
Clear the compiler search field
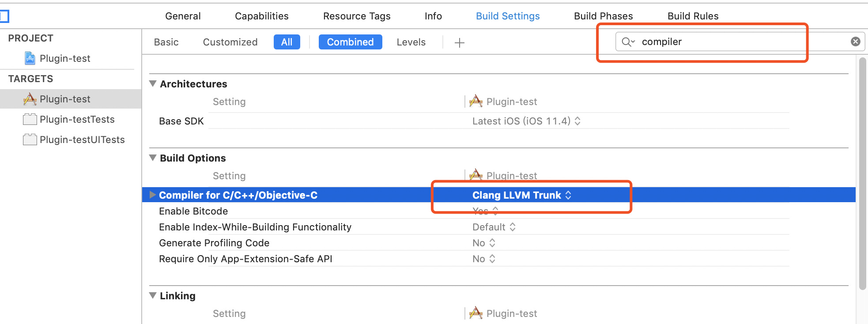coord(855,41)
